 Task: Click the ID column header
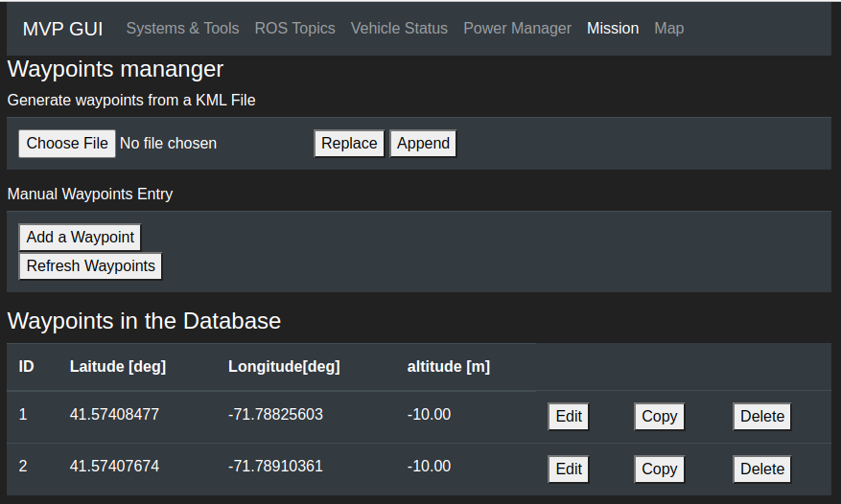coord(26,367)
